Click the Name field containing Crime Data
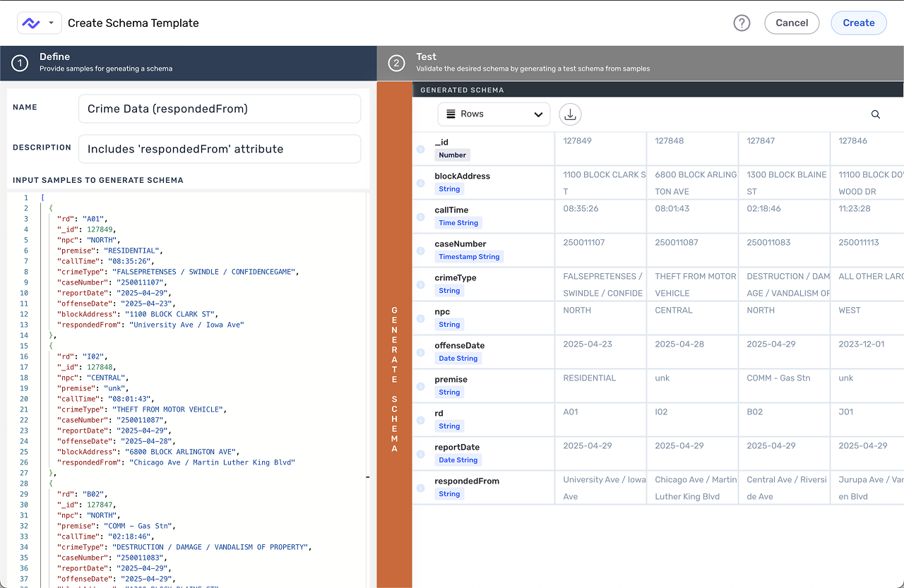904x588 pixels. point(219,109)
